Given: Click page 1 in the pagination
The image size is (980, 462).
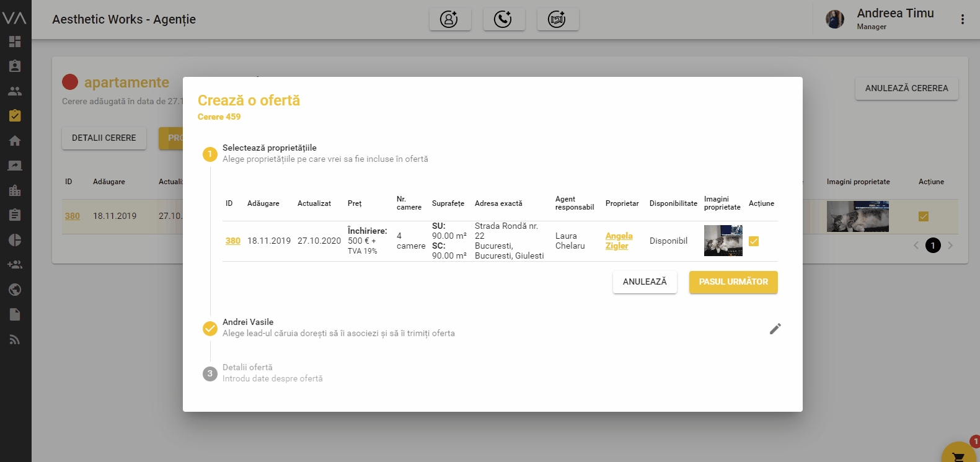Looking at the screenshot, I should 933,246.
